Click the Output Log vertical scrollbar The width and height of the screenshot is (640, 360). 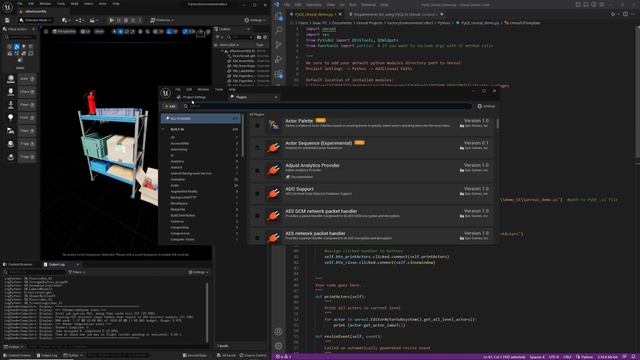pyautogui.click(x=207, y=312)
